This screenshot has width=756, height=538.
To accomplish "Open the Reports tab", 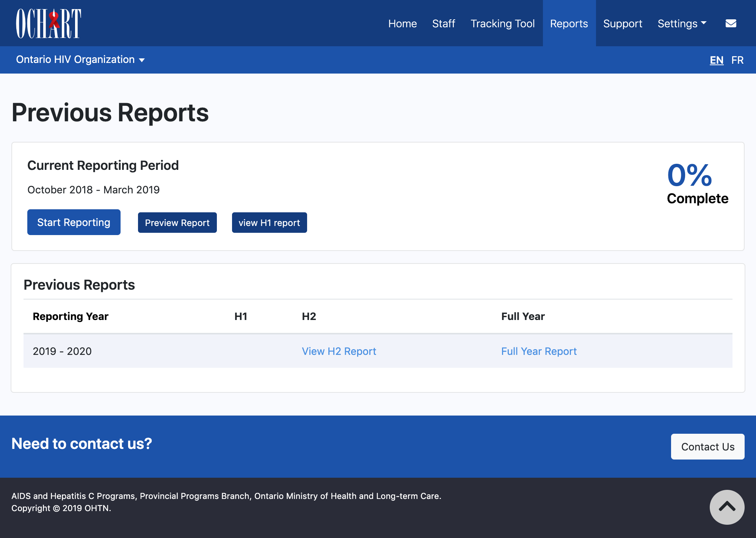I will pos(569,23).
